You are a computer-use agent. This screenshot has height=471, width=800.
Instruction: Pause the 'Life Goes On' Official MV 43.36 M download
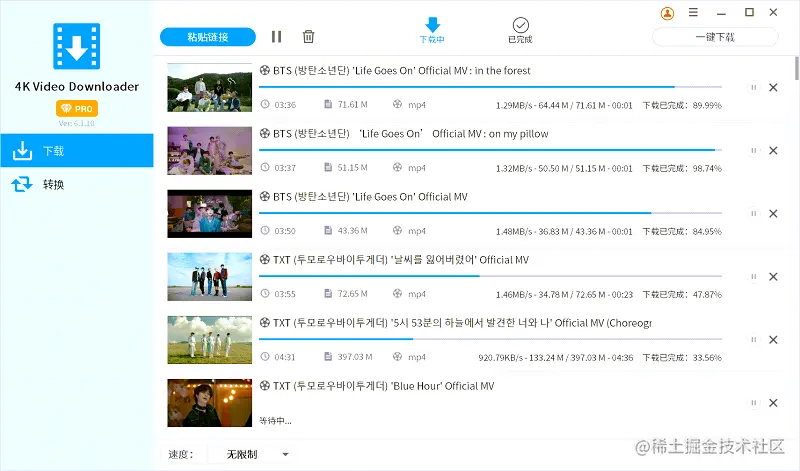click(x=753, y=213)
